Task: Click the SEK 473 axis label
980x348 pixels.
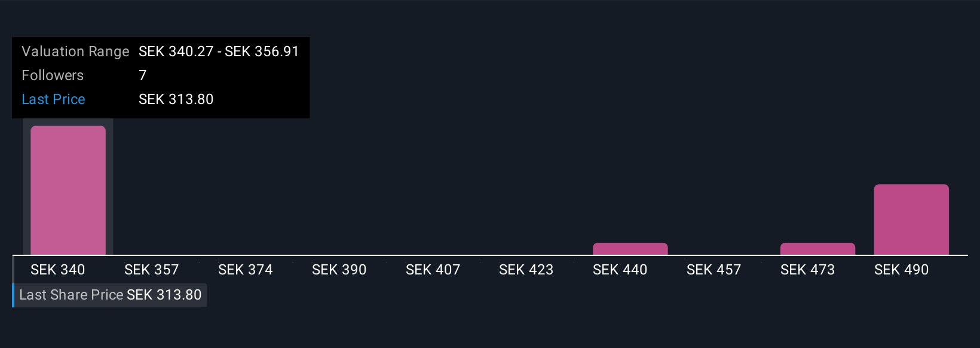Action: tap(808, 270)
